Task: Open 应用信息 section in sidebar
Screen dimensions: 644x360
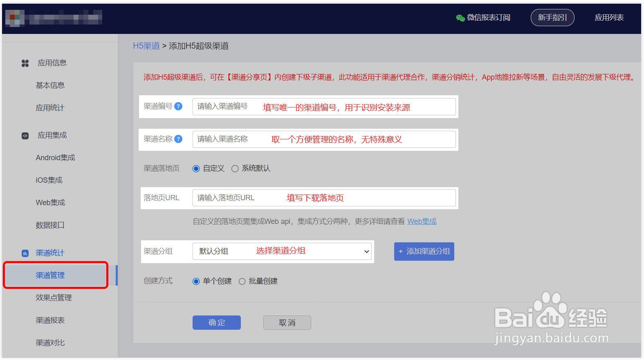Action: click(x=52, y=63)
